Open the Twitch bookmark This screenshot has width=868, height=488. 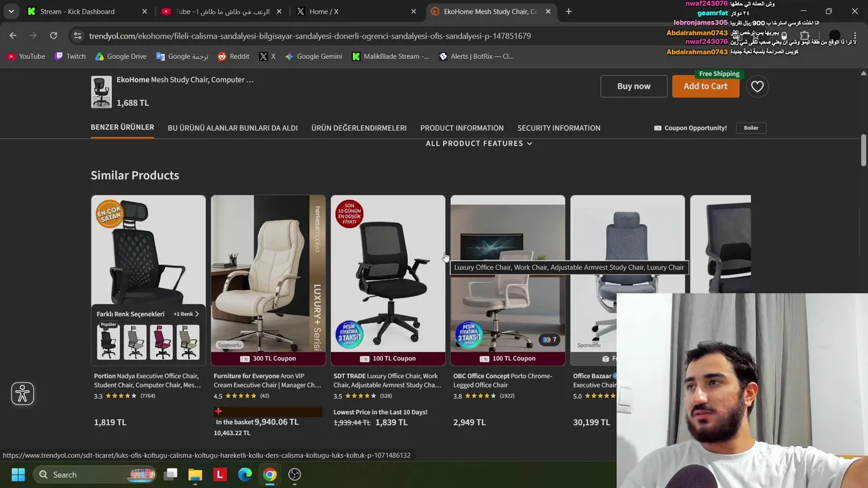(70, 56)
